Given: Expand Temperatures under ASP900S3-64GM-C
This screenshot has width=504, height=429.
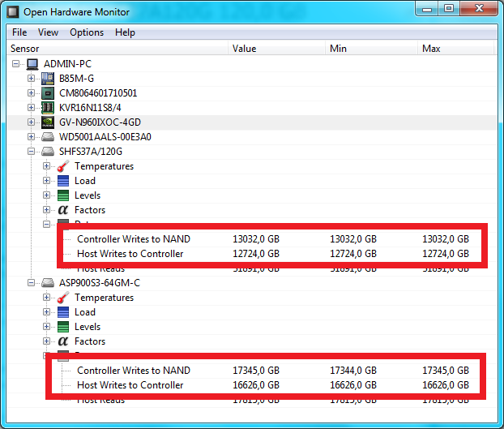Looking at the screenshot, I should click(46, 297).
